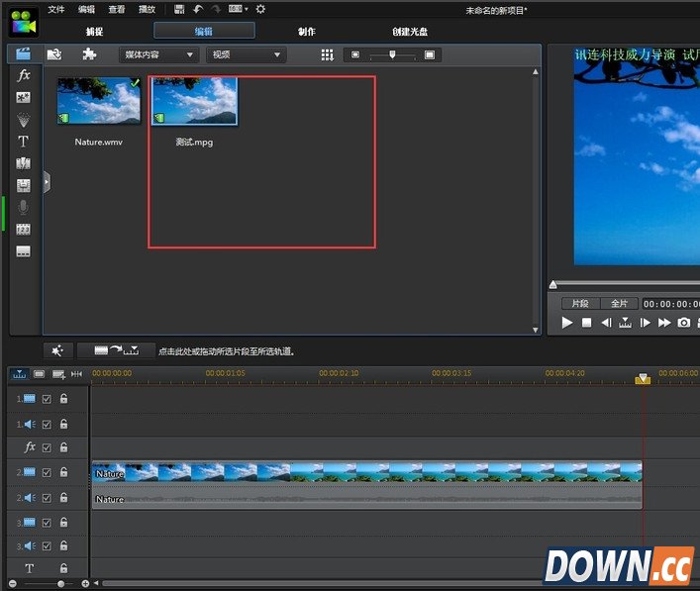
Task: Open the 媒体内容 dropdown
Action: click(158, 54)
